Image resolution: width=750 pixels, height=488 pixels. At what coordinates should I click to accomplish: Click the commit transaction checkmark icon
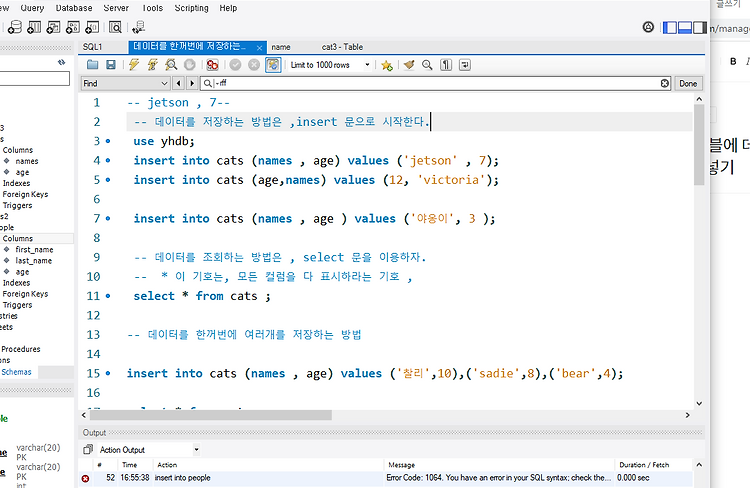tap(235, 65)
